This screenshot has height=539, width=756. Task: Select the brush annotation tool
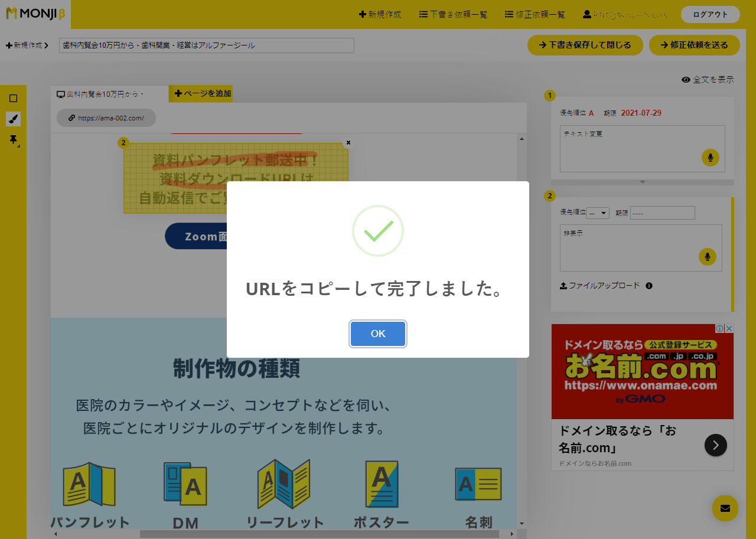coord(13,119)
